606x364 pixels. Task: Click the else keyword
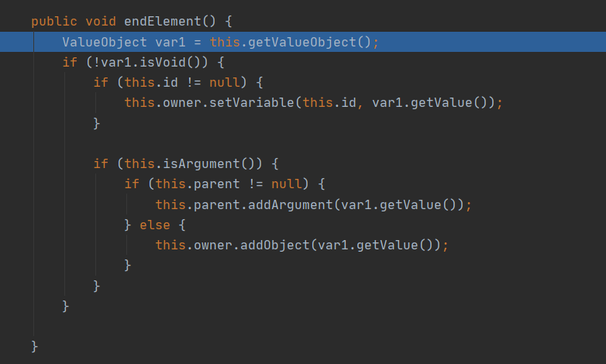[x=155, y=225]
